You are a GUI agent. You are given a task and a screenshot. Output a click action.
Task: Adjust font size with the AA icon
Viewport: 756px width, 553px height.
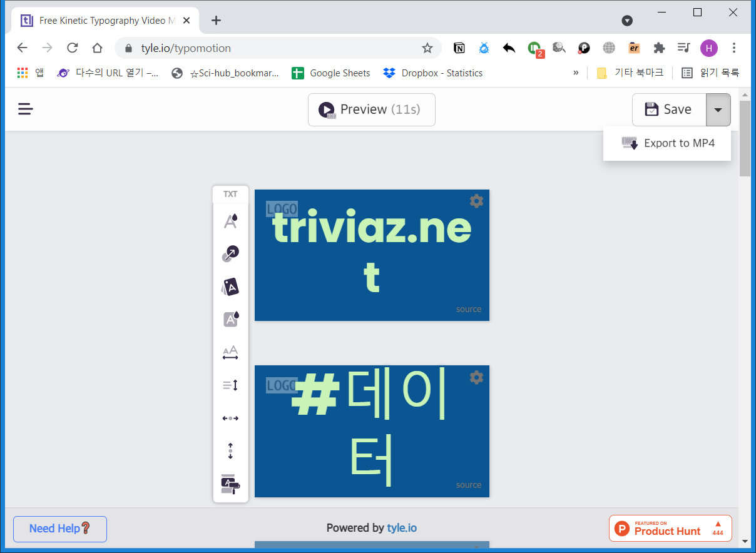[x=230, y=353]
